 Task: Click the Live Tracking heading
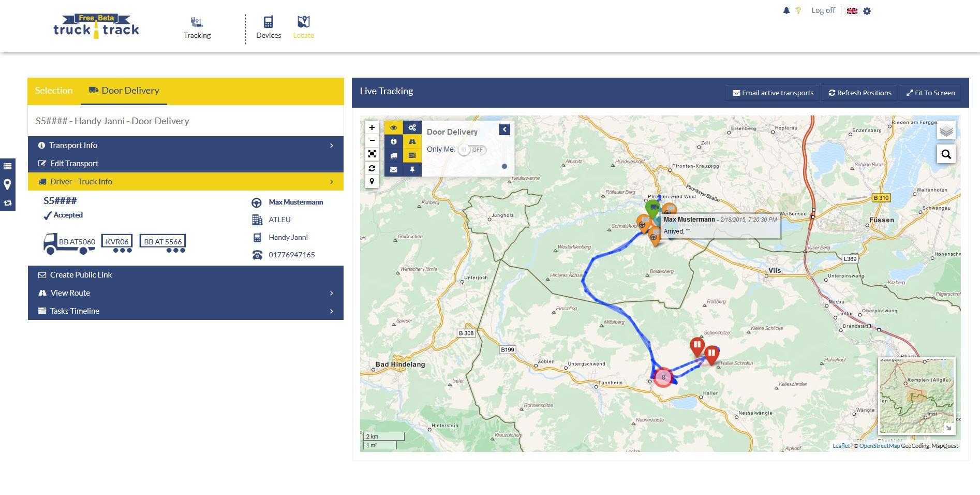387,91
